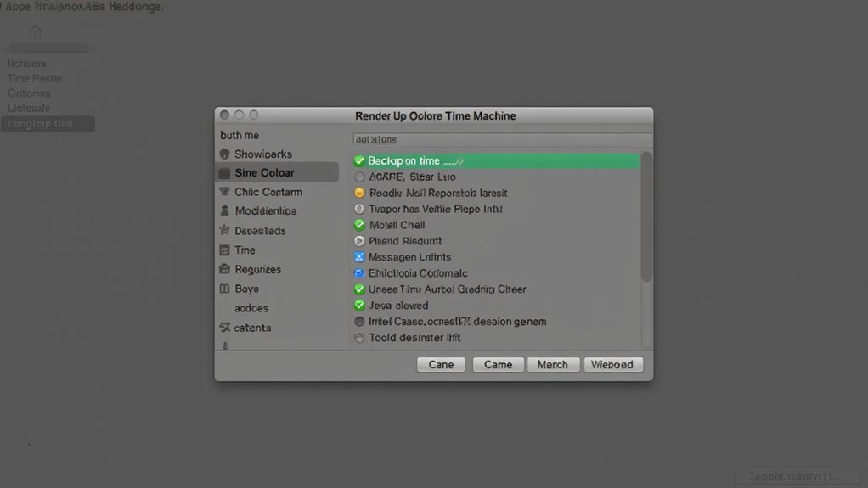Disable the Jeva olewed checkbox
This screenshot has height=488, width=868.
click(359, 306)
